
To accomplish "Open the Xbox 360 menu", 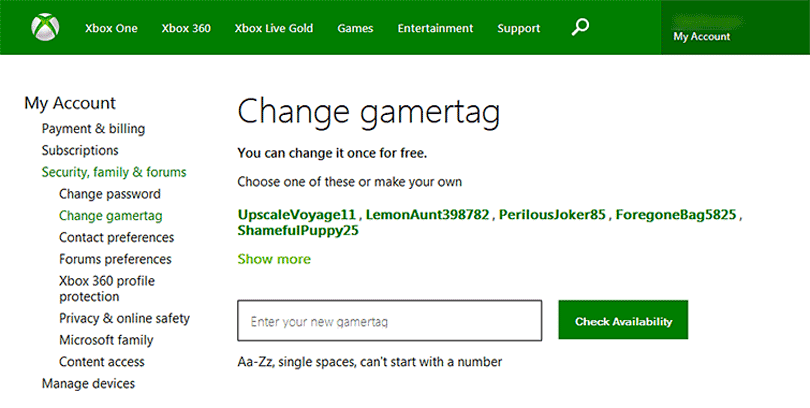I will pos(186,28).
